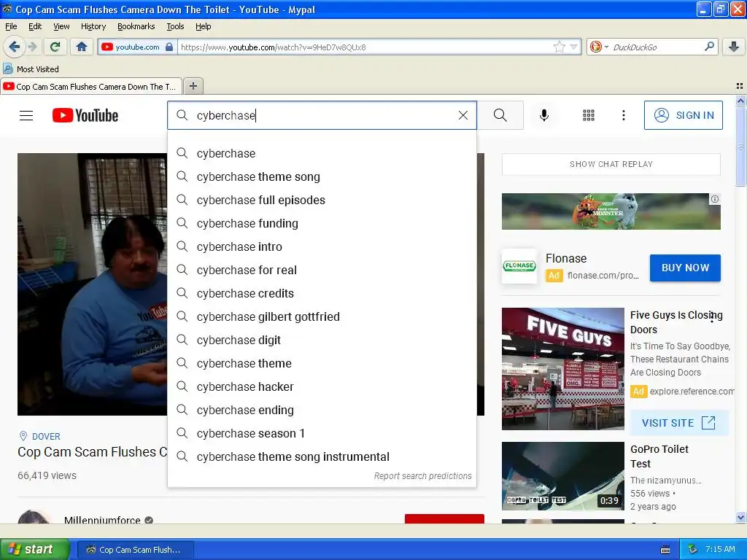
Task: Open the Bookmarks menu
Action: [136, 26]
